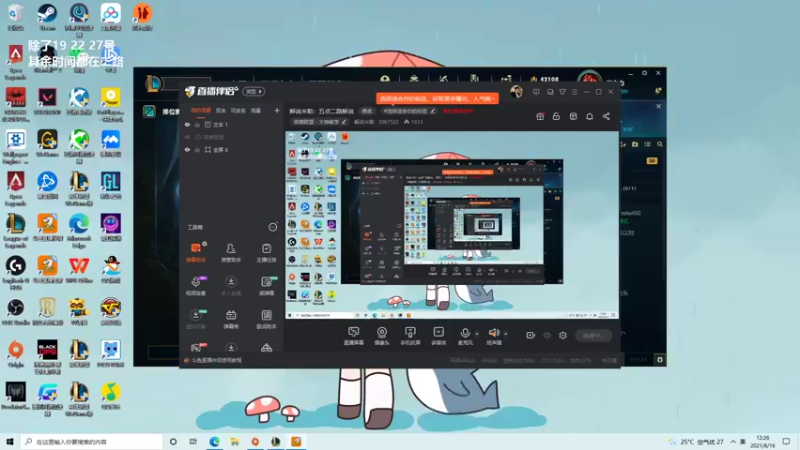The image size is (800, 450).
Task: Open the usage tutorial link at bottom left
Action: [213, 360]
